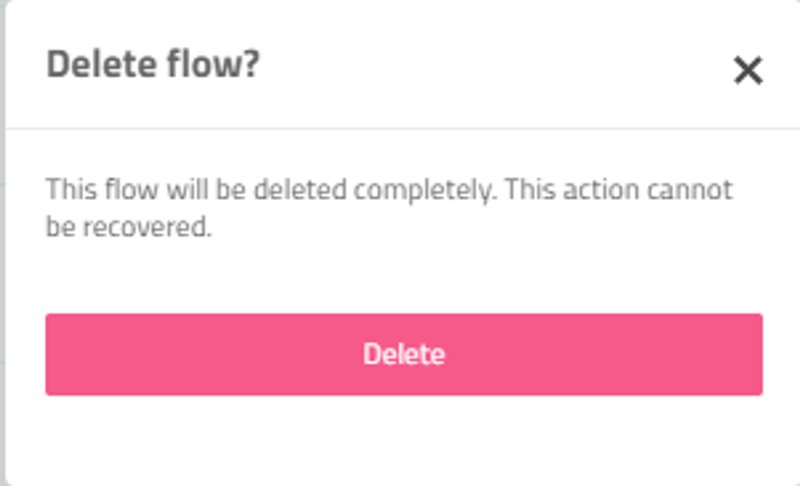This screenshot has width=800, height=486.
Task: Click the pink Delete button
Action: [x=404, y=354]
